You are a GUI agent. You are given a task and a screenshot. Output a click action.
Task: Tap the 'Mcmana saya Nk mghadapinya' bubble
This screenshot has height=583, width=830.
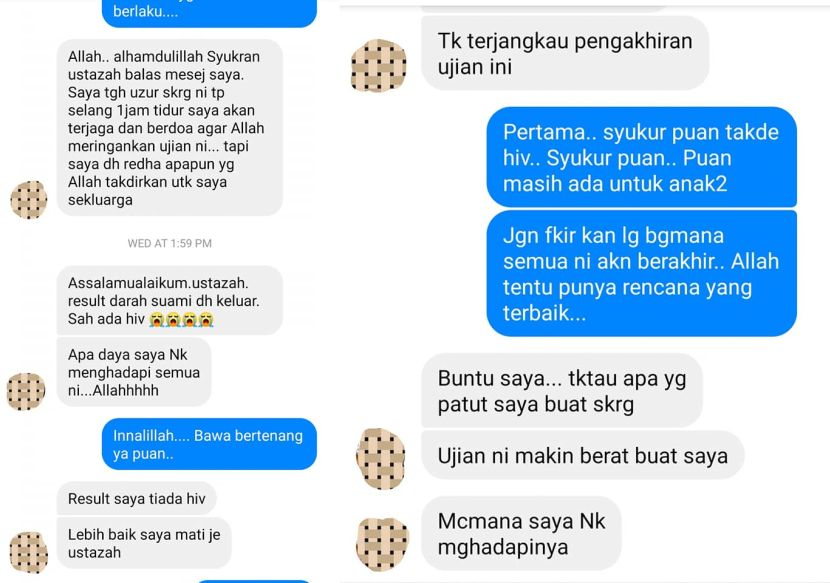pyautogui.click(x=521, y=534)
